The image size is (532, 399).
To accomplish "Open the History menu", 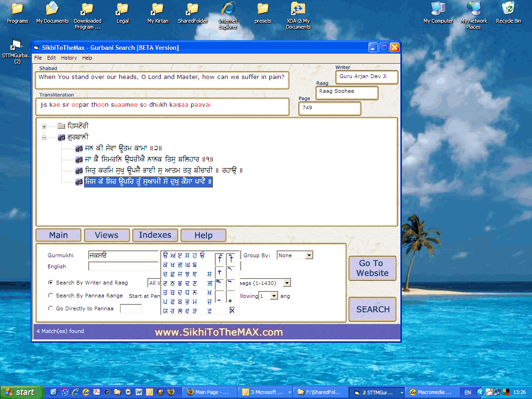I will click(x=69, y=58).
